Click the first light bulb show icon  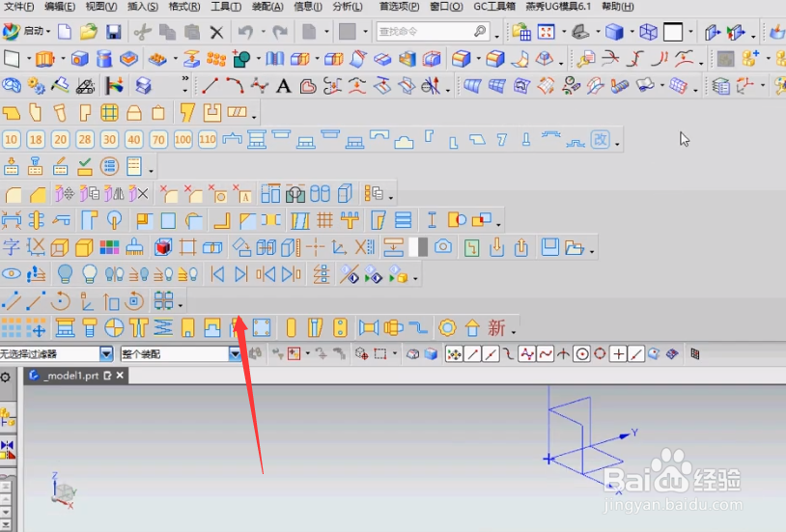click(x=65, y=274)
